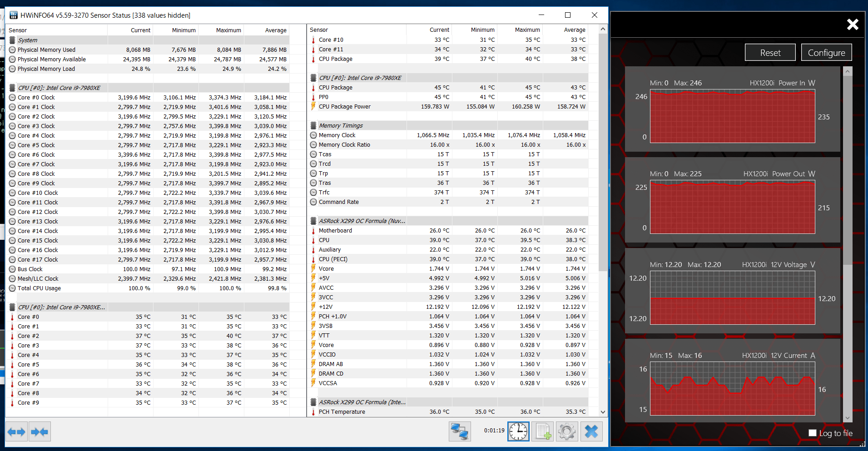Select the VCCIO voltage row
The image size is (868, 451).
click(448, 354)
